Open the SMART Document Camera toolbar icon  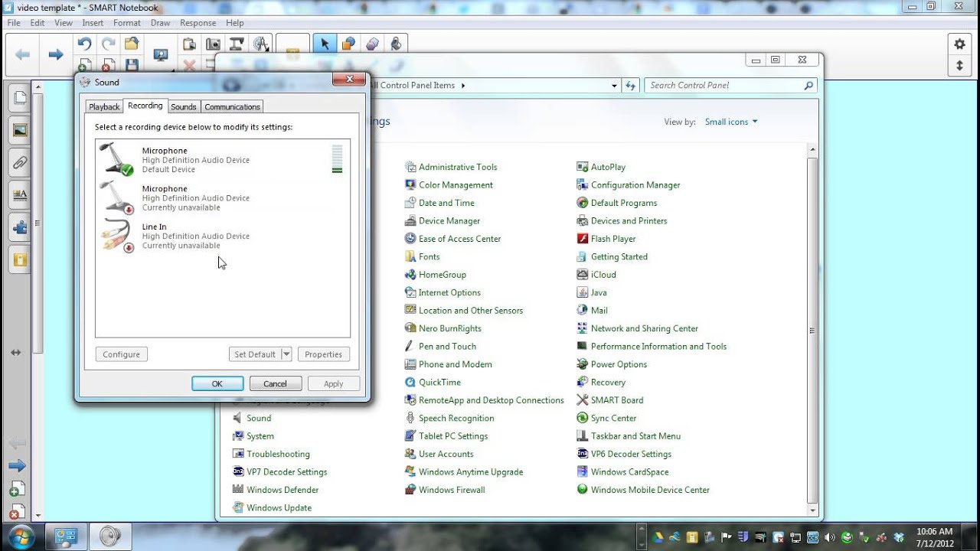[x=237, y=43]
